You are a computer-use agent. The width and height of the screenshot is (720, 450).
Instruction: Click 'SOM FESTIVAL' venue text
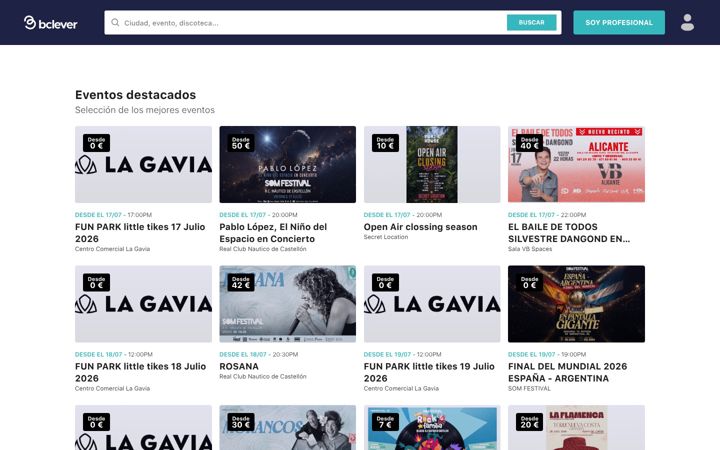[x=529, y=388]
